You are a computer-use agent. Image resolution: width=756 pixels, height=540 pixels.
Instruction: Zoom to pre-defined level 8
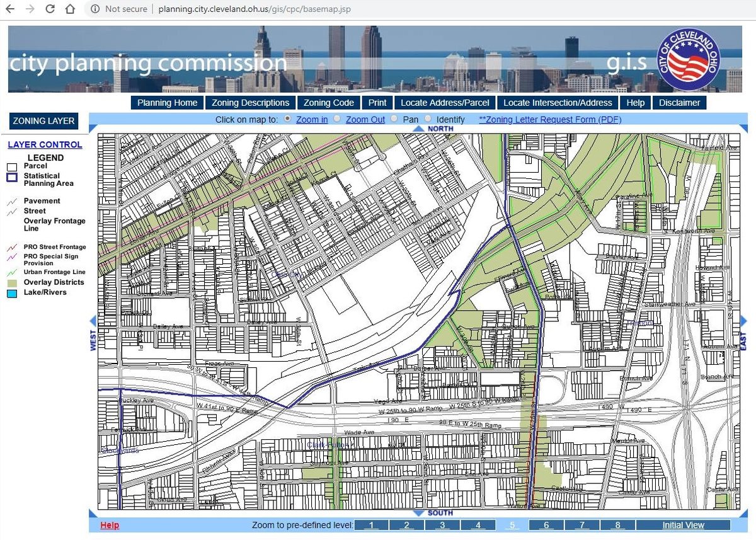tap(617, 525)
